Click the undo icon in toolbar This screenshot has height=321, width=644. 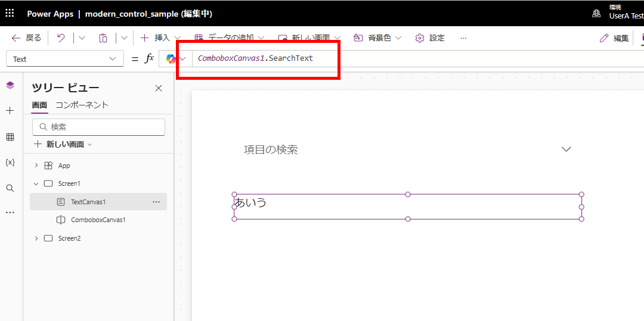[61, 38]
